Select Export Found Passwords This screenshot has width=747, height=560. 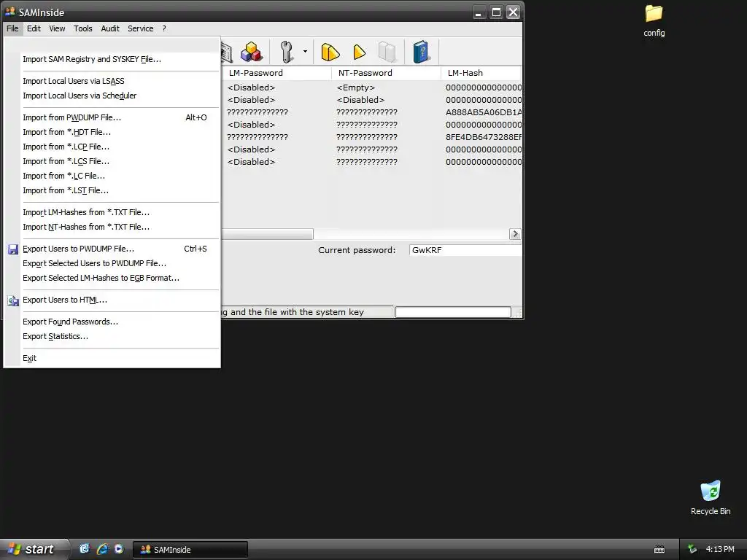click(112, 322)
